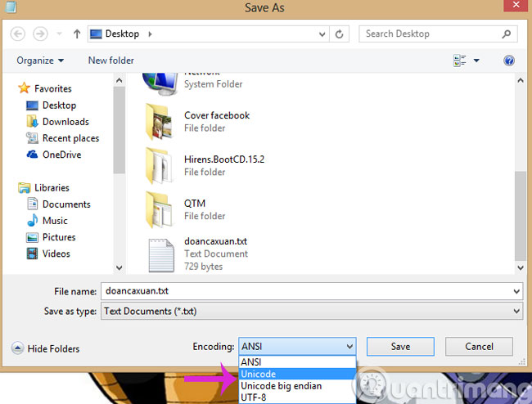Open the Pictures library
The height and width of the screenshot is (404, 532).
[x=59, y=237]
